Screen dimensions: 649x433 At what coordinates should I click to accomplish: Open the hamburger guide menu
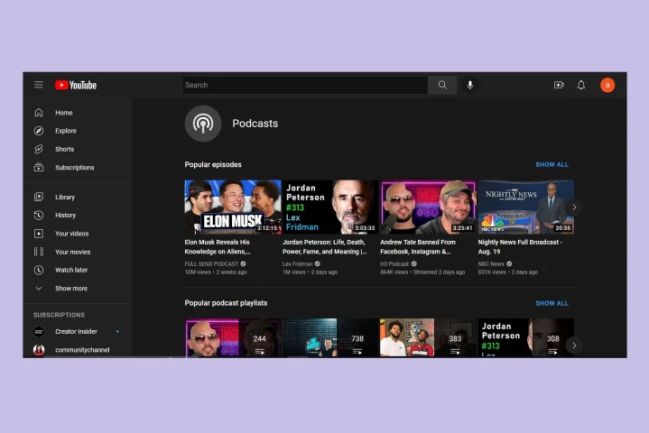[38, 85]
